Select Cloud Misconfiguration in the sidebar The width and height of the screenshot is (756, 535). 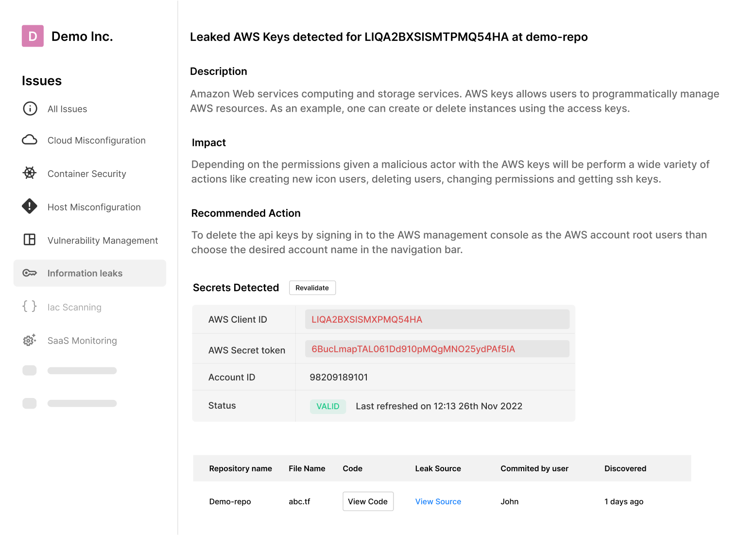(x=96, y=140)
